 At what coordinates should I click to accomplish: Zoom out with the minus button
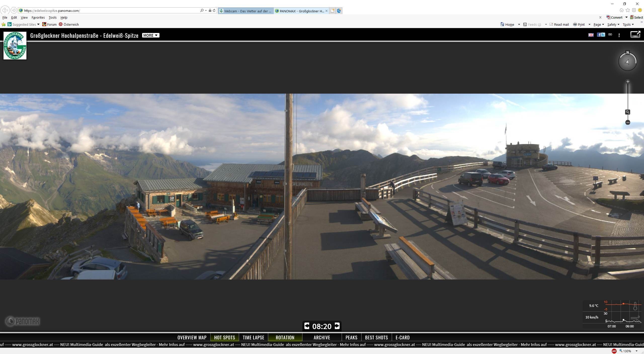(x=628, y=123)
